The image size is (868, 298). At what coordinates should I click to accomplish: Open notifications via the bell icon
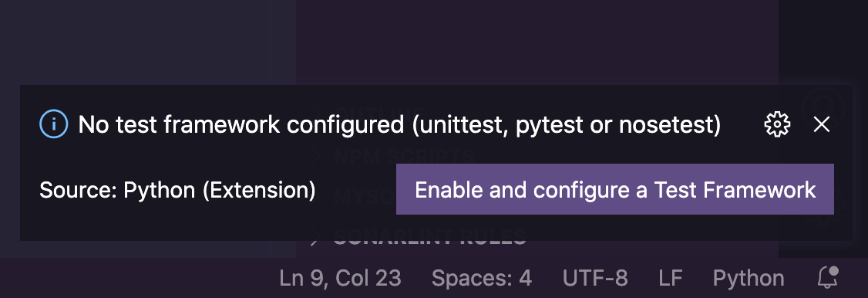(828, 277)
